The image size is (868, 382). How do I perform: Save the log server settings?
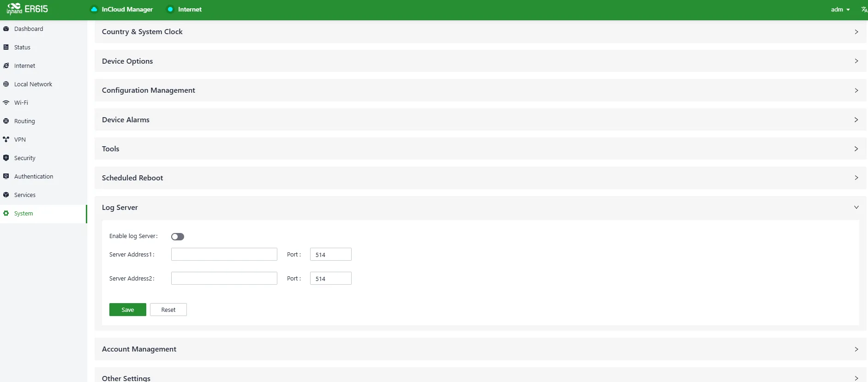tap(128, 310)
